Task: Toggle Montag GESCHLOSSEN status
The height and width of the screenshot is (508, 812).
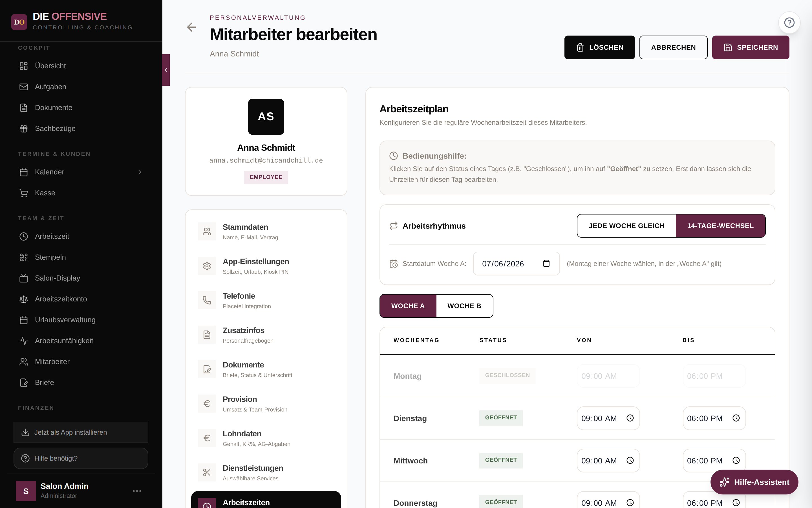Action: pyautogui.click(x=507, y=375)
